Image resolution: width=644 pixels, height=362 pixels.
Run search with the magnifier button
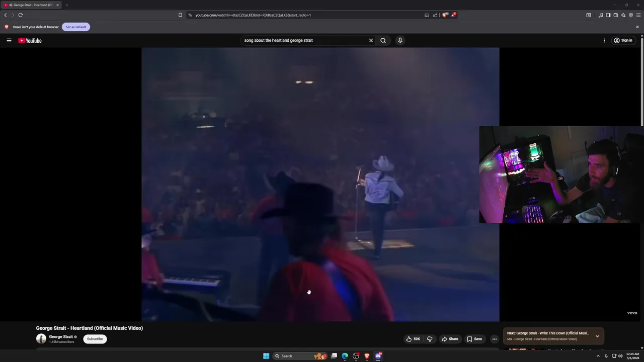click(383, 40)
